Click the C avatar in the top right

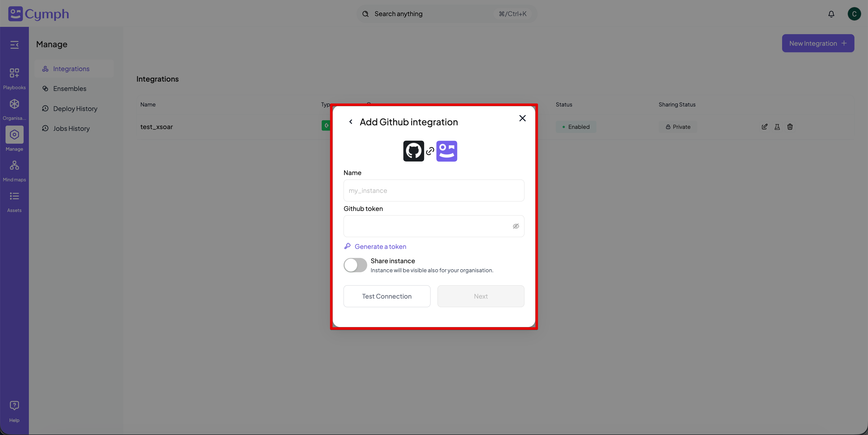[854, 14]
